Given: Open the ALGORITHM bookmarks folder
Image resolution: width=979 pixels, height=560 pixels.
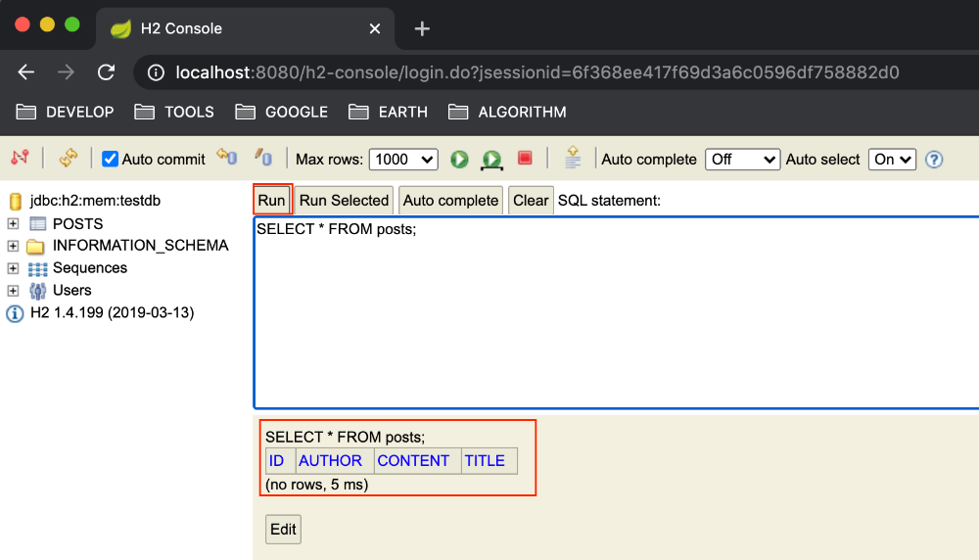Looking at the screenshot, I should tap(507, 112).
